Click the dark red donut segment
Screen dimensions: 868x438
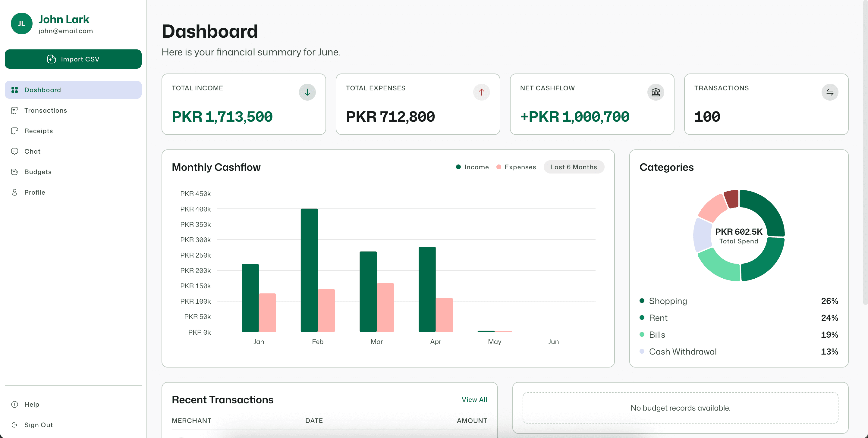(x=731, y=199)
